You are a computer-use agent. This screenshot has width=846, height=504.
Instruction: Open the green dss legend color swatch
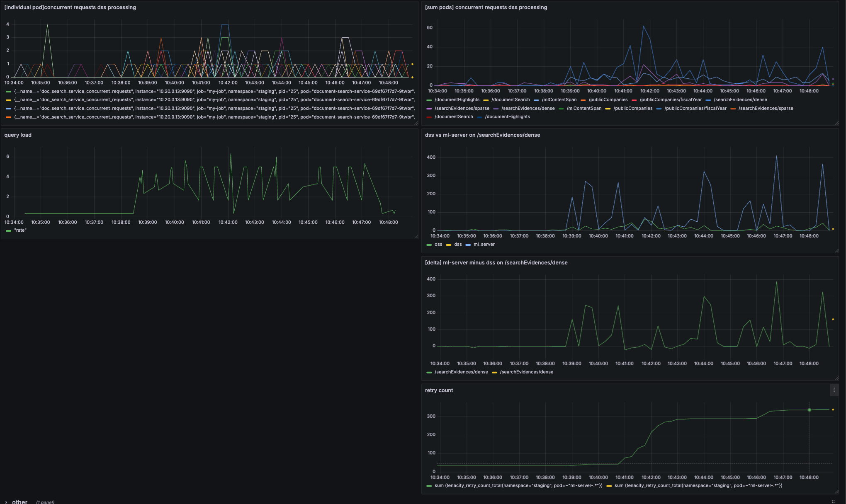pyautogui.click(x=429, y=245)
